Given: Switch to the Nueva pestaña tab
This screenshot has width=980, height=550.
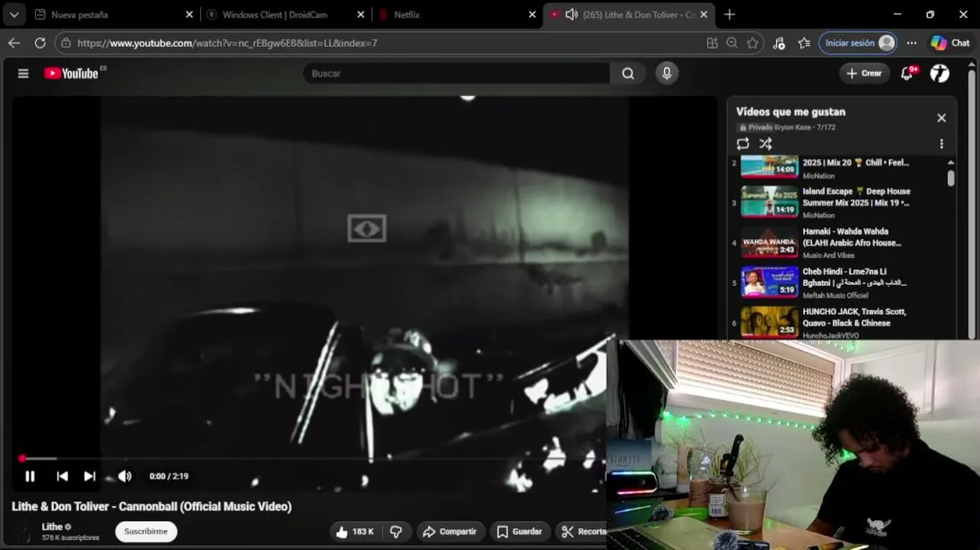Looking at the screenshot, I should (x=114, y=15).
